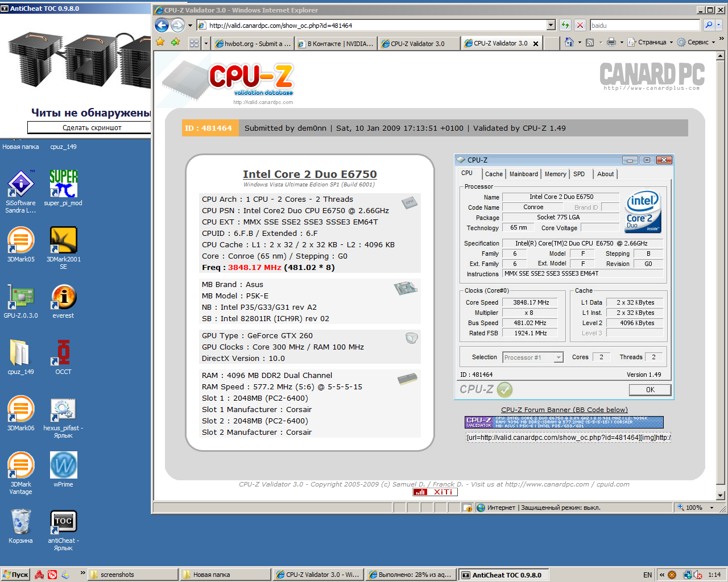Viewport: 728px width, 582px height.
Task: Click the Сделать скриншот button in AntiCheat
Action: [89, 127]
